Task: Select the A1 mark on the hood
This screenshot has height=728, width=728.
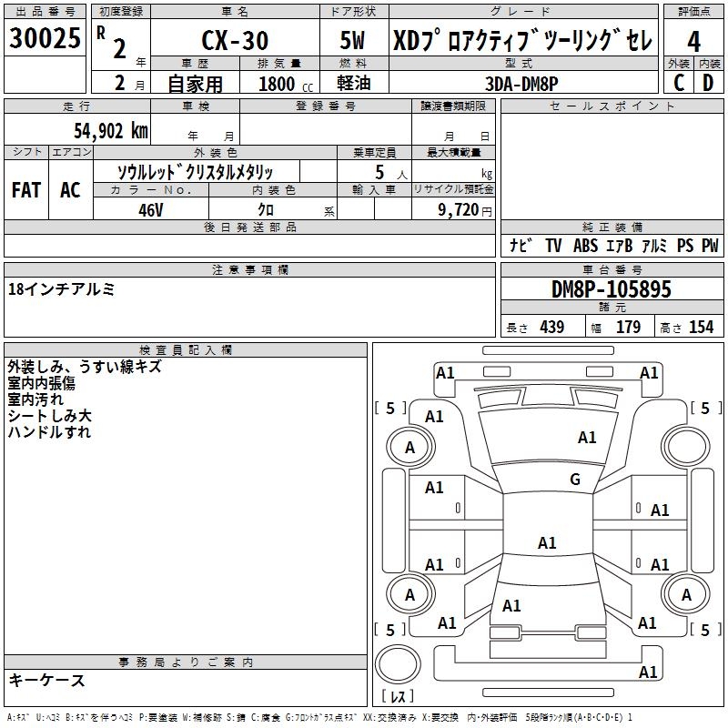Action: pyautogui.click(x=587, y=437)
